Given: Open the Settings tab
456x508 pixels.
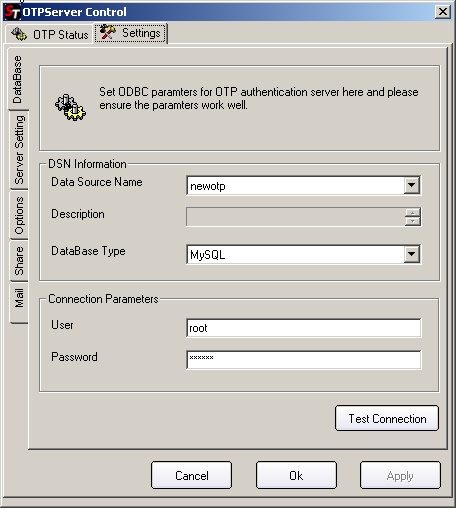Looking at the screenshot, I should tap(130, 33).
